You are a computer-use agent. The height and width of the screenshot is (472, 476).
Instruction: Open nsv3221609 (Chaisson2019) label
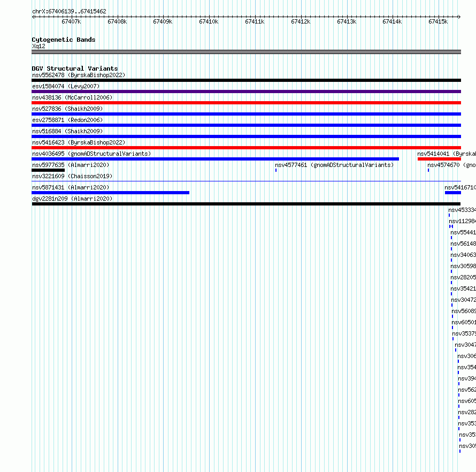[72, 176]
